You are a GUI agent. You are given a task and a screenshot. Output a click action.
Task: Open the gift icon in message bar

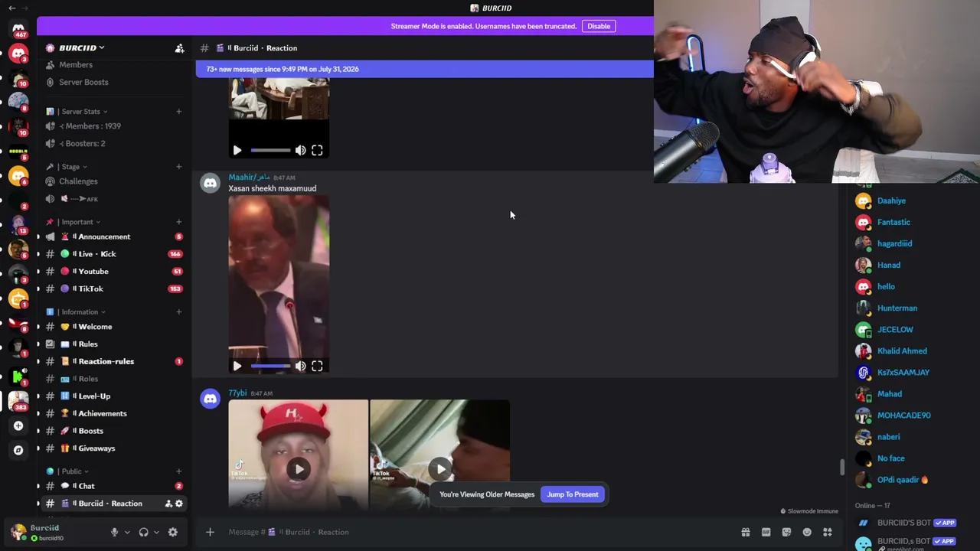[745, 532]
